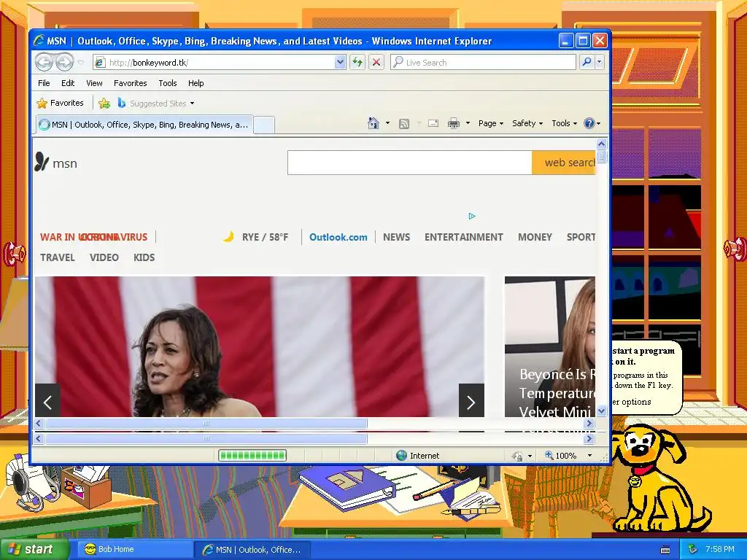Select the MSN browser tab
This screenshot has height=560, width=747.
click(144, 125)
